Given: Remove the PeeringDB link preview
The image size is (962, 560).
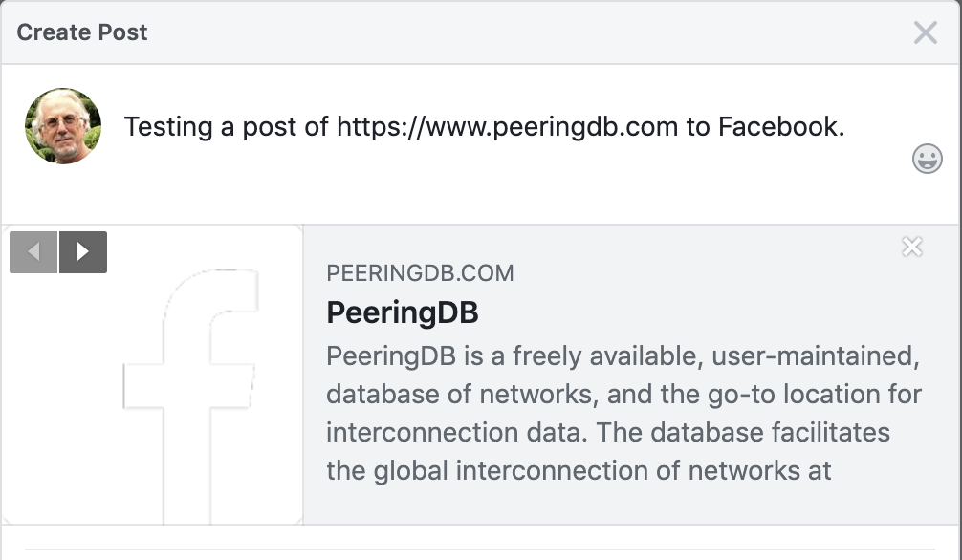Looking at the screenshot, I should pos(912,247).
